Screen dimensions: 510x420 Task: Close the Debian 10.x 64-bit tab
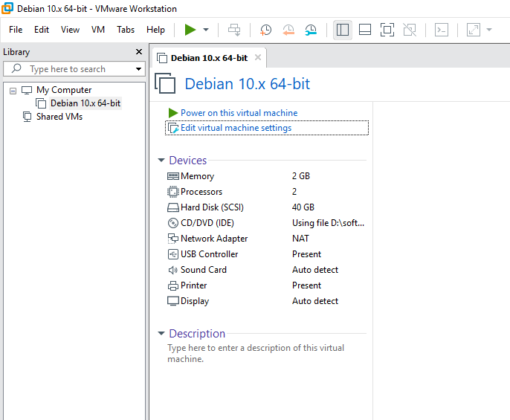pos(258,57)
